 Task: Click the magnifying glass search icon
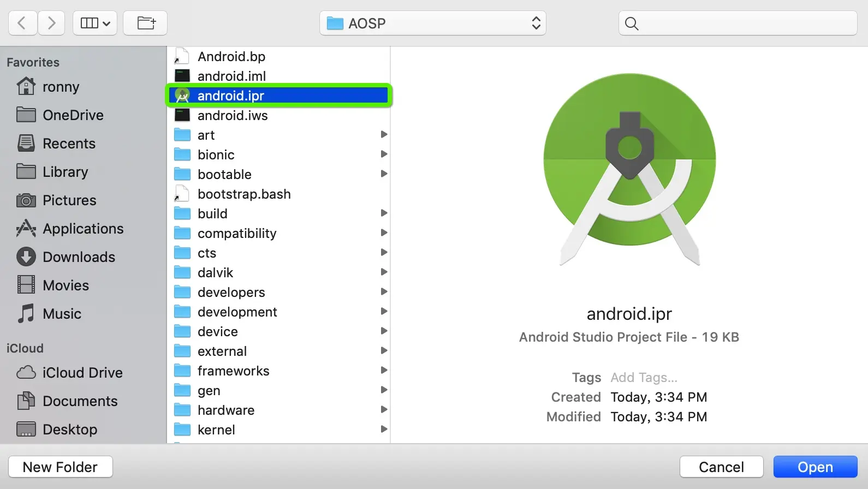pyautogui.click(x=632, y=23)
